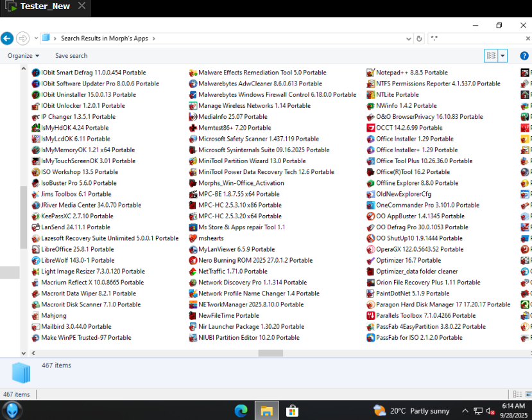Select Jims Toolbox 6.1 Portable entry
532x420 pixels.
tap(72, 194)
